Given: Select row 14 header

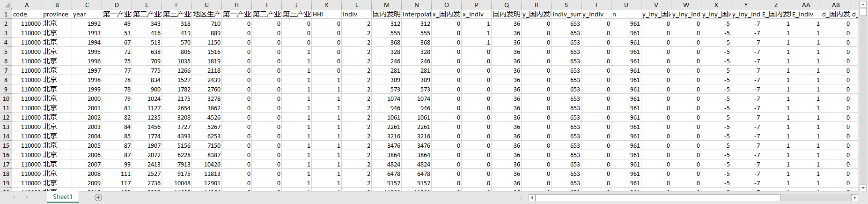Looking at the screenshot, I should click(x=6, y=136).
